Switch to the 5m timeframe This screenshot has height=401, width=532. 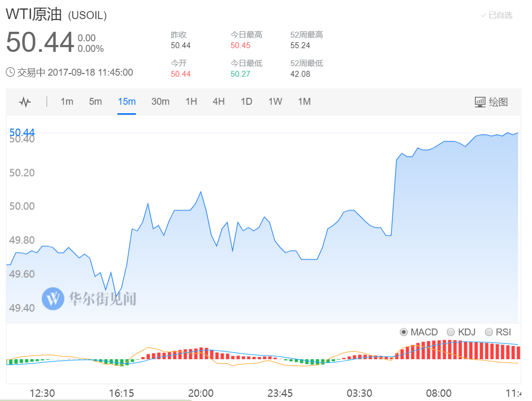point(95,102)
